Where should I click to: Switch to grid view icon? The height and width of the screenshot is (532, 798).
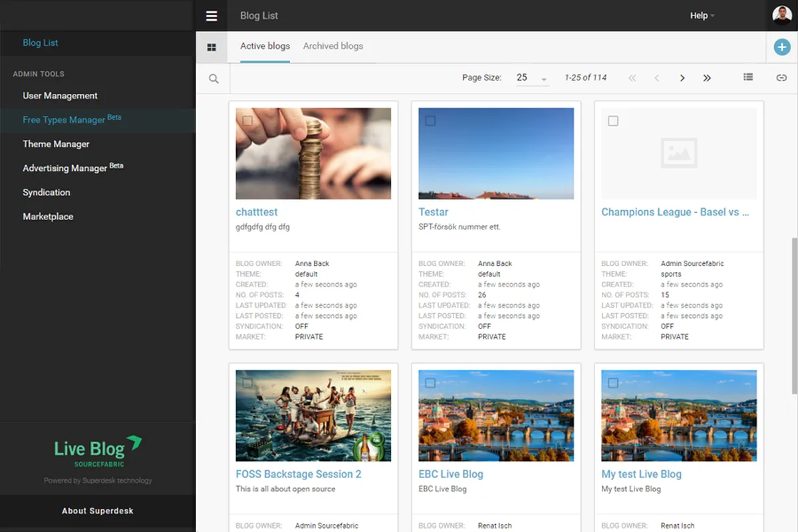(211, 47)
